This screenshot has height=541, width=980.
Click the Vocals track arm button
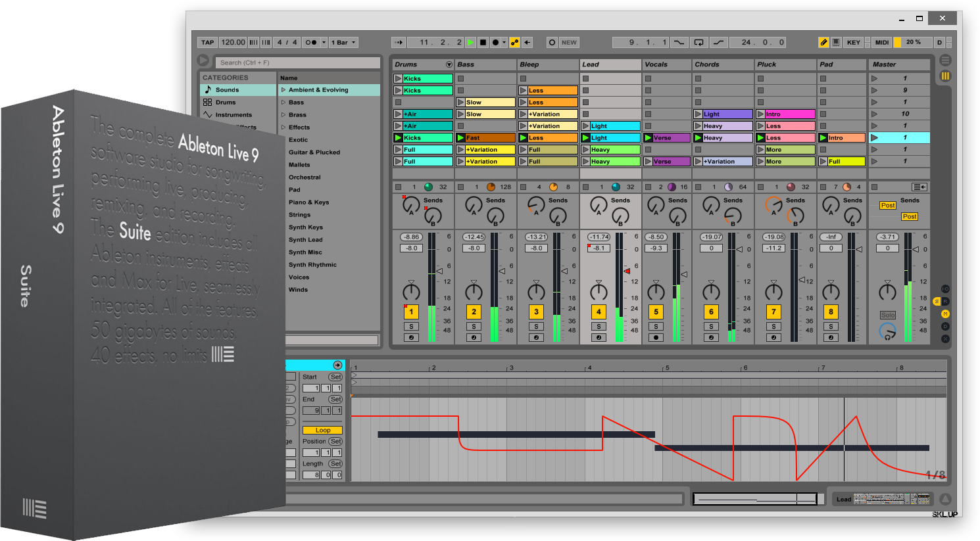pyautogui.click(x=656, y=337)
